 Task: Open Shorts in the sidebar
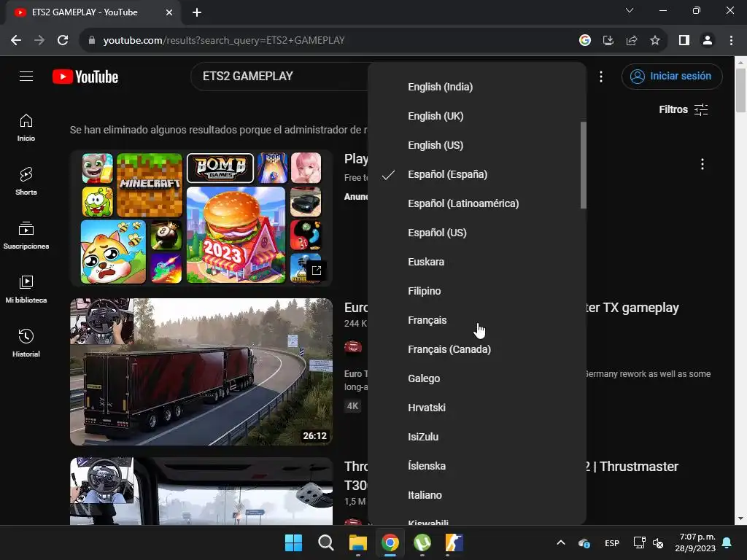click(x=26, y=182)
